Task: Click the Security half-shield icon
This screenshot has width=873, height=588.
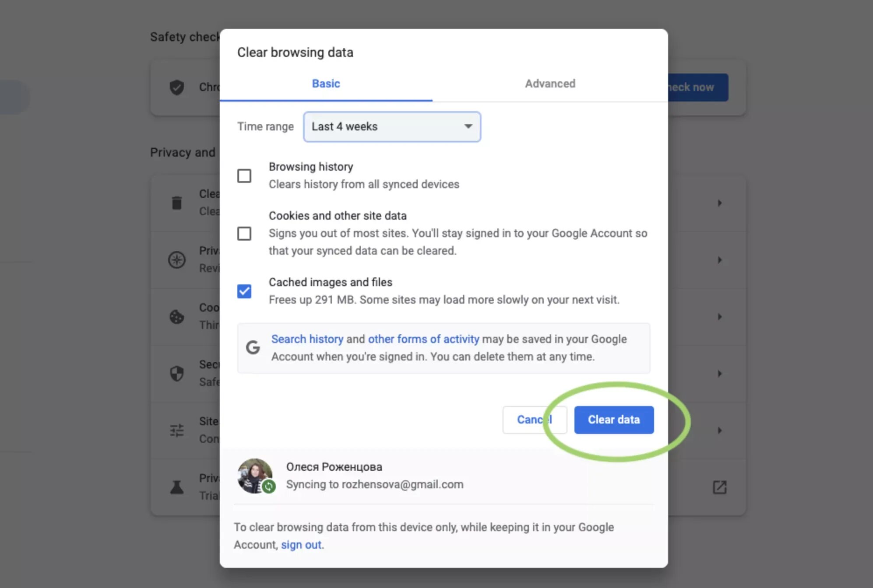Action: (x=177, y=373)
